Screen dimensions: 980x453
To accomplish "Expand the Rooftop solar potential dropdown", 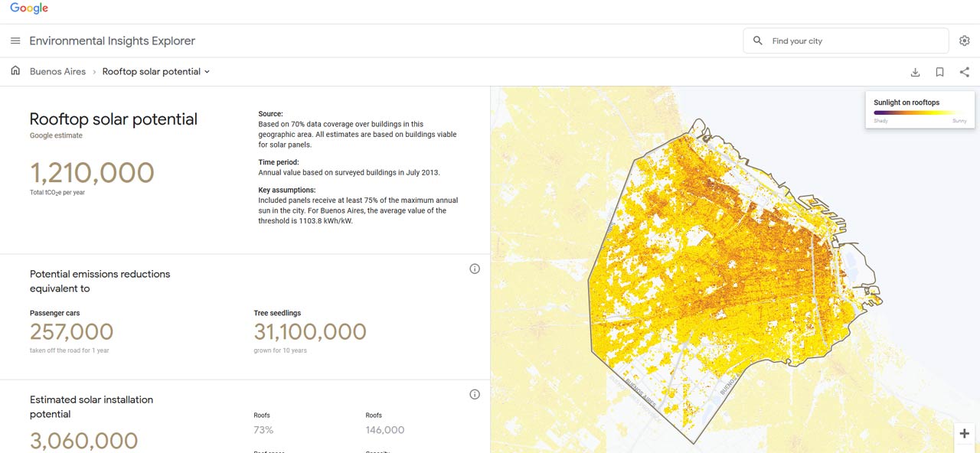I will coord(156,71).
